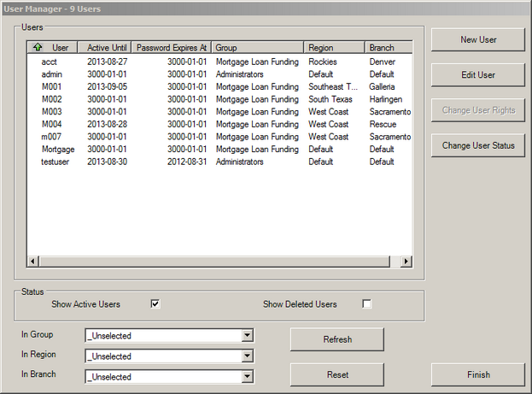Sort by Active Until column header

tap(104, 48)
